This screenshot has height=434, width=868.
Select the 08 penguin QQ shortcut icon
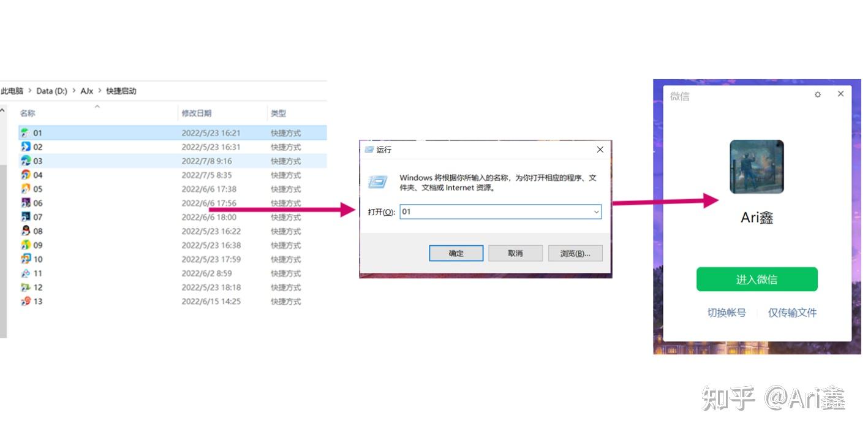click(25, 231)
